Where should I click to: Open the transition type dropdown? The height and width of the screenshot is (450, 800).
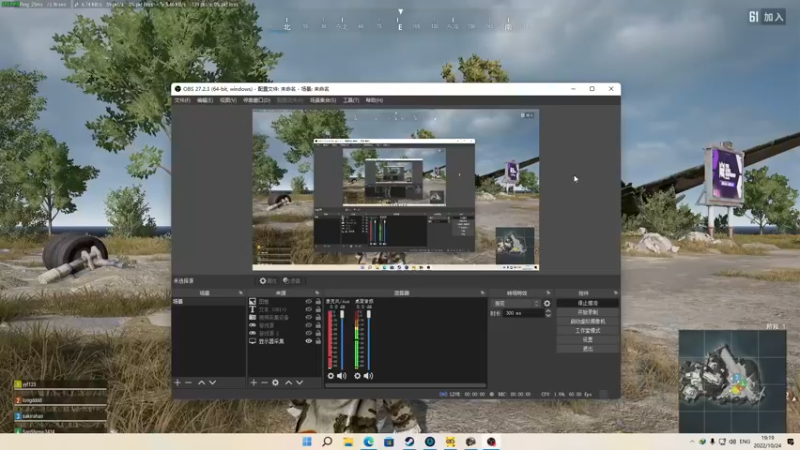pos(515,303)
